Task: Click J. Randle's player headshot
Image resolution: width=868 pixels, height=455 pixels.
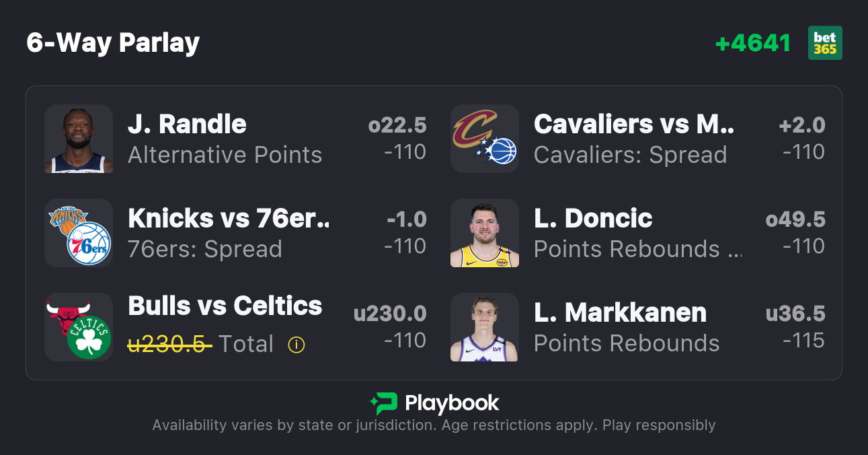Action: pos(79,138)
